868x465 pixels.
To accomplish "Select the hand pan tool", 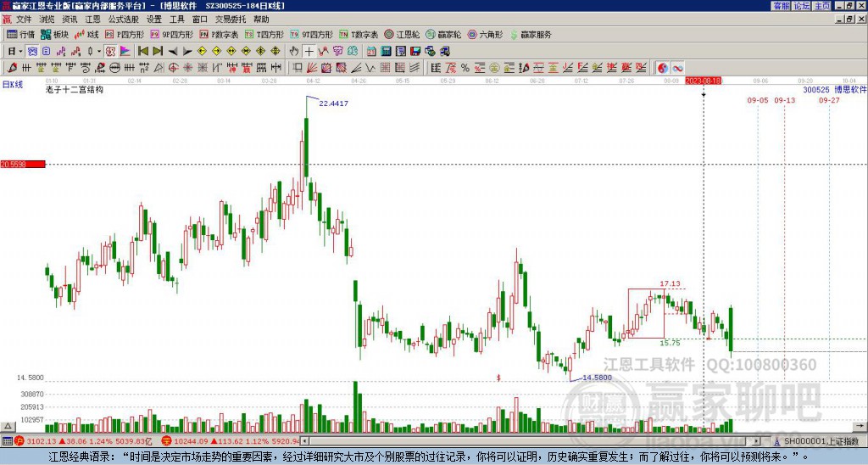I will (294, 52).
